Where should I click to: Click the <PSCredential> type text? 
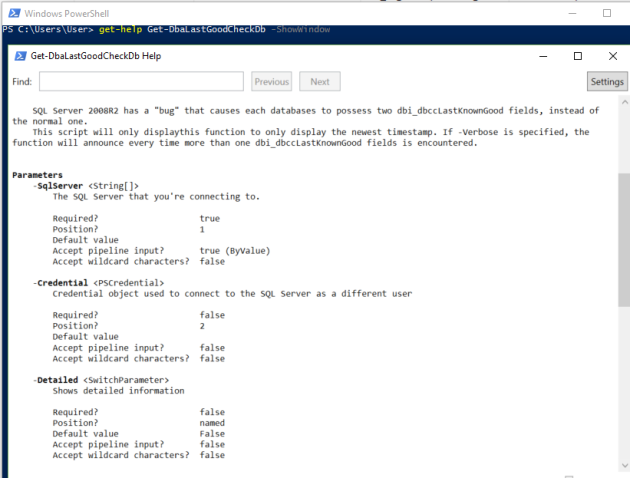point(129,283)
